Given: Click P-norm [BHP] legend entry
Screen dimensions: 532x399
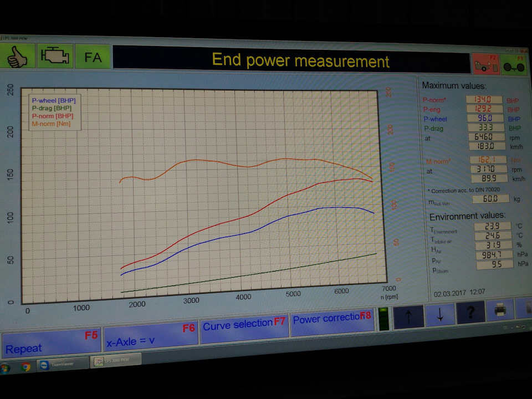Looking at the screenshot, I should 53,116.
